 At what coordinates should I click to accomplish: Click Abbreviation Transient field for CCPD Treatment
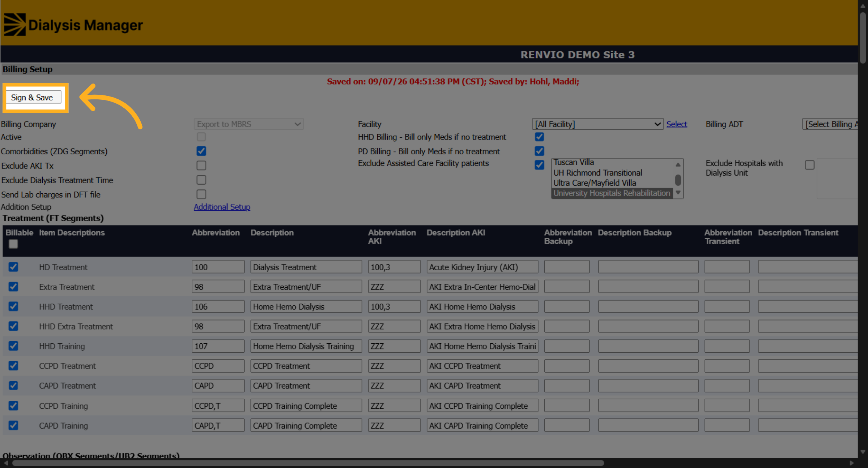pyautogui.click(x=727, y=366)
